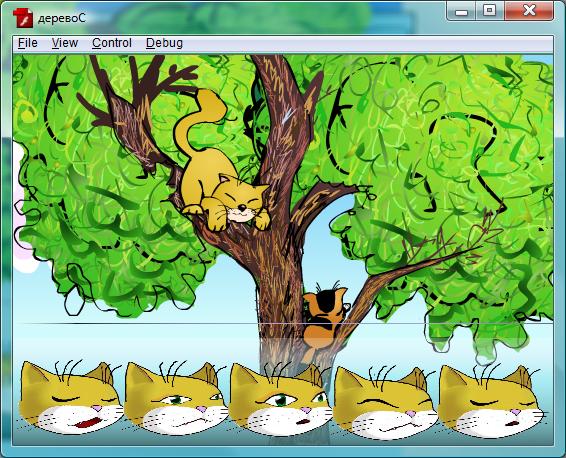Click the yellow cat's raised tail
566x458 pixels.
pyautogui.click(x=200, y=119)
